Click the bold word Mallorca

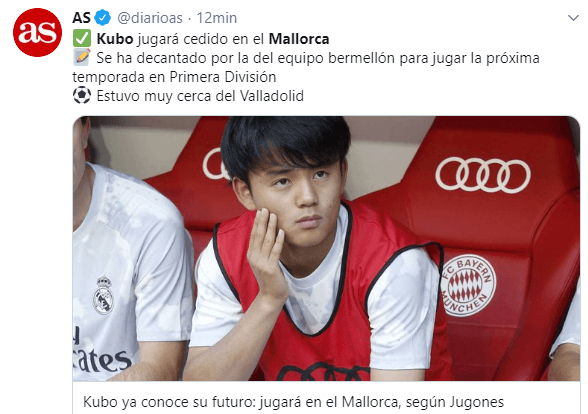(x=299, y=39)
